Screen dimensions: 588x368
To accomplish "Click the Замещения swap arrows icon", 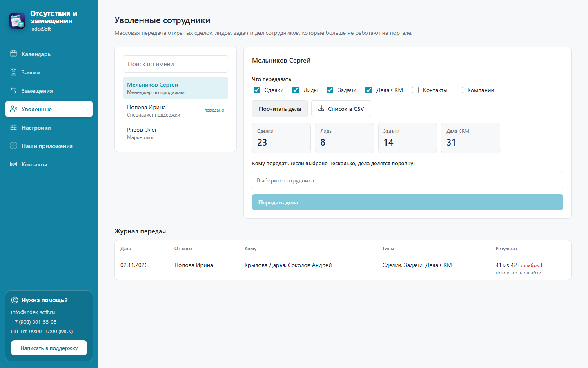I will pyautogui.click(x=13, y=90).
